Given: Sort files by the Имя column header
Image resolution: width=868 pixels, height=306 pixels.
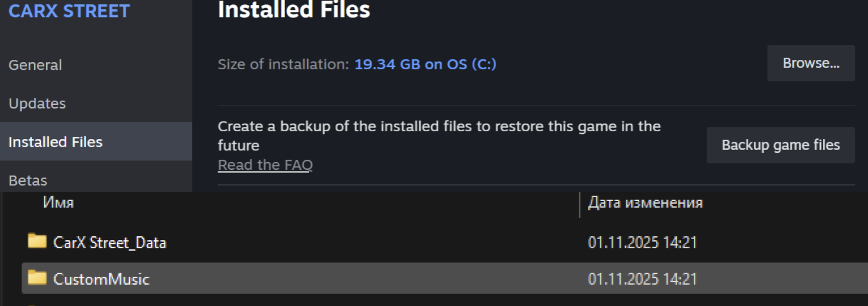Looking at the screenshot, I should click(x=58, y=203).
